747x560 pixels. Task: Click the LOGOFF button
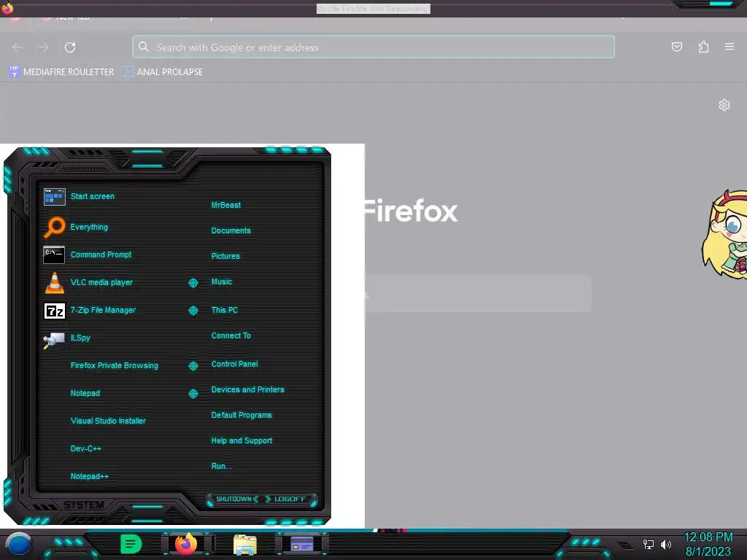coord(290,499)
